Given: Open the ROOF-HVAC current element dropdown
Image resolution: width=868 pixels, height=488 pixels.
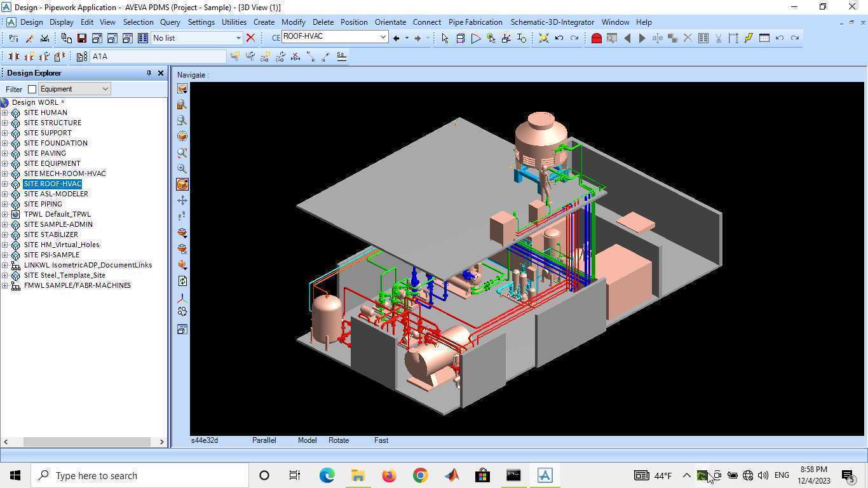Looking at the screenshot, I should [383, 37].
